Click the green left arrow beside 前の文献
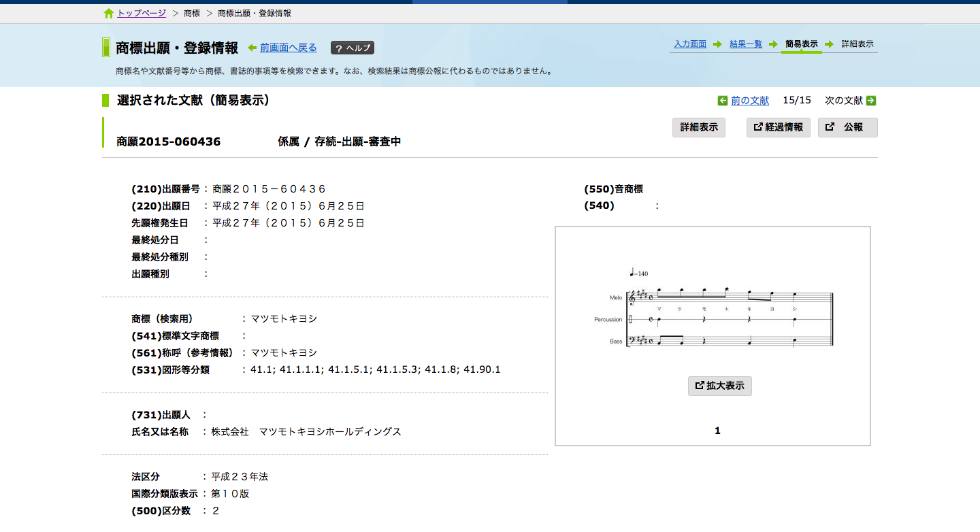This screenshot has height=532, width=980. point(723,100)
